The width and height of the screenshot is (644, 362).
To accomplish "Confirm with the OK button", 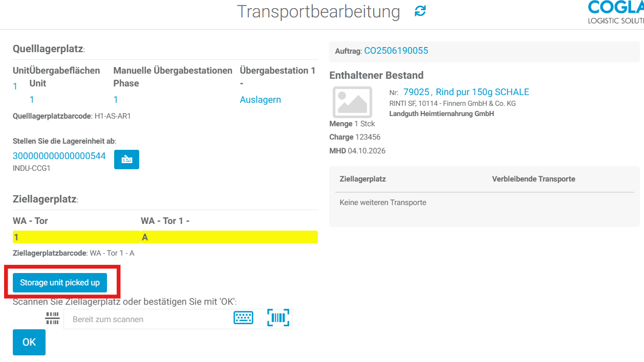I will point(29,342).
